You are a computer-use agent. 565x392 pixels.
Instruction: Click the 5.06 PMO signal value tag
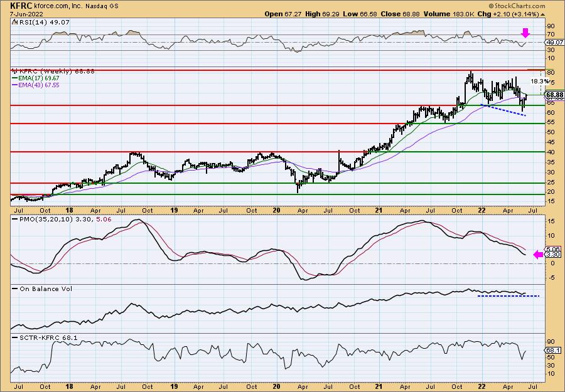pos(554,249)
